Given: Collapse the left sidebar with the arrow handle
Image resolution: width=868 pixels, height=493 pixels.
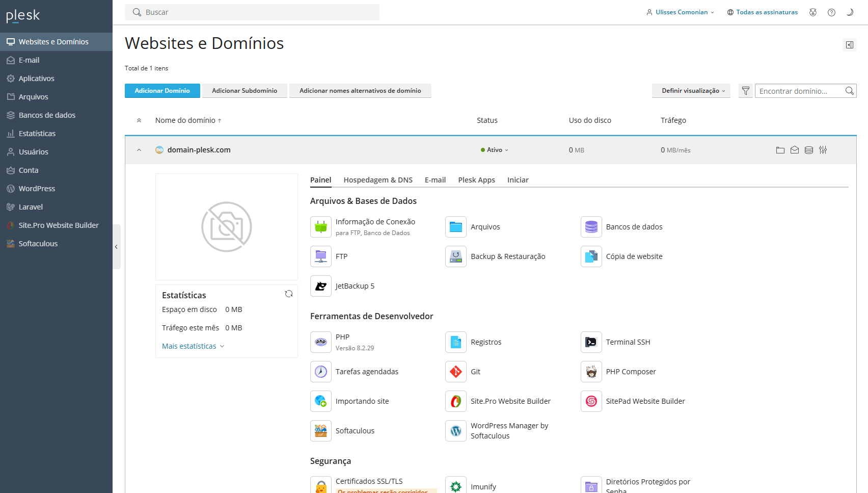Looking at the screenshot, I should (x=116, y=247).
